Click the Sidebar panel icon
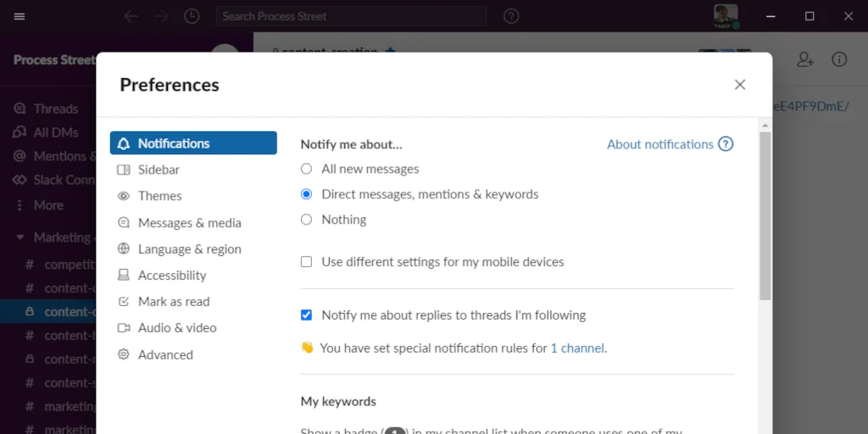The image size is (868, 434). coord(124,170)
